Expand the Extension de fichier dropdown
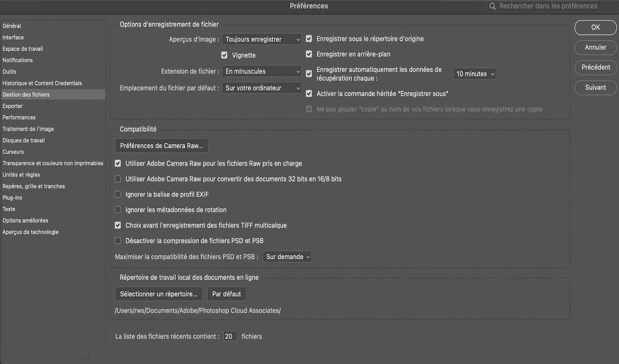The width and height of the screenshot is (619, 364). 261,72
